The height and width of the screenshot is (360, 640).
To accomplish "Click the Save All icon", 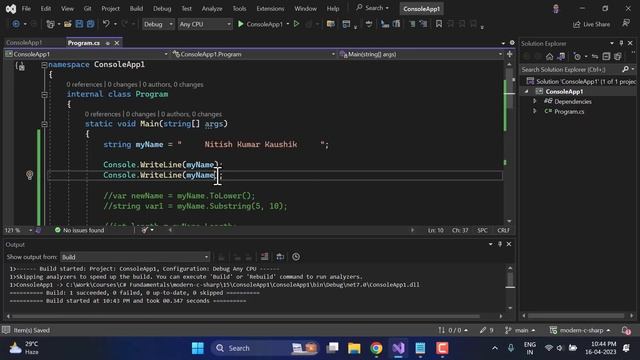I will point(90,24).
